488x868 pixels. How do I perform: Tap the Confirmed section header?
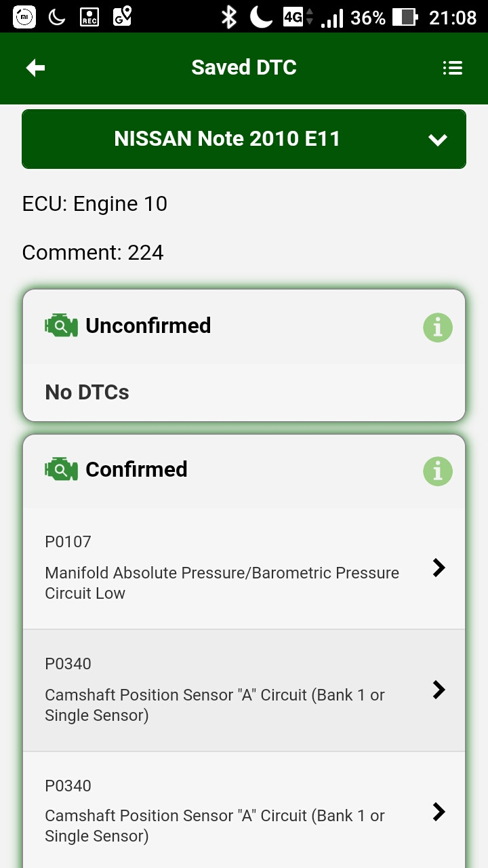(x=244, y=471)
